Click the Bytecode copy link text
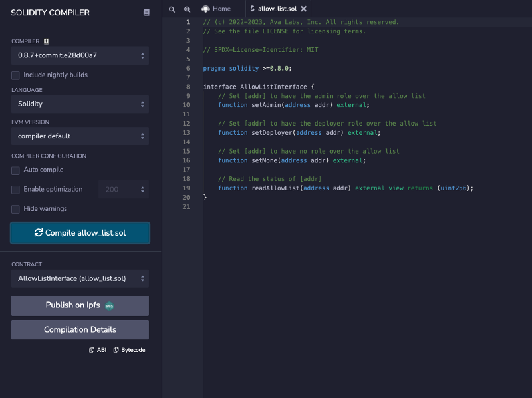The width and height of the screenshot is (532, 398). (x=133, y=350)
